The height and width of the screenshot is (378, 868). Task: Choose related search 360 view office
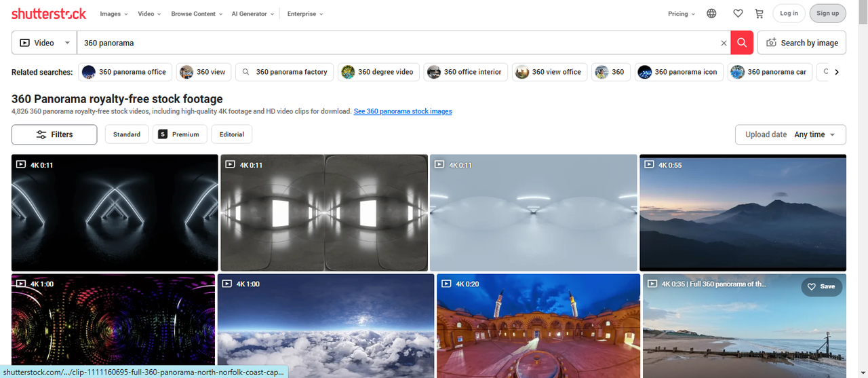(549, 72)
